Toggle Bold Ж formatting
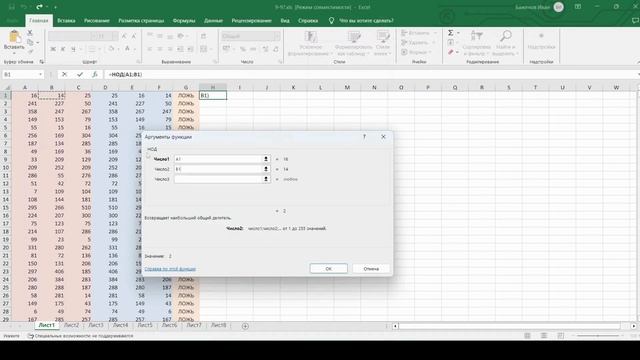This screenshot has width=640, height=360. click(53, 49)
